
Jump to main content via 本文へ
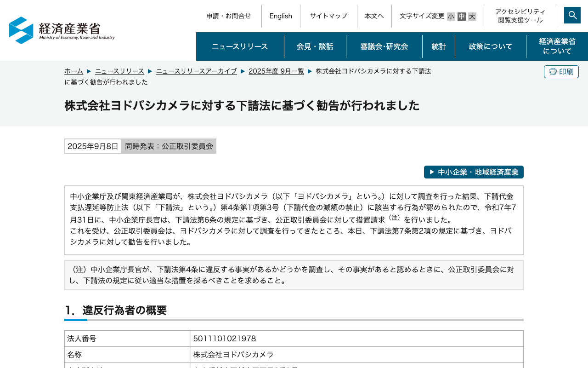tap(374, 16)
